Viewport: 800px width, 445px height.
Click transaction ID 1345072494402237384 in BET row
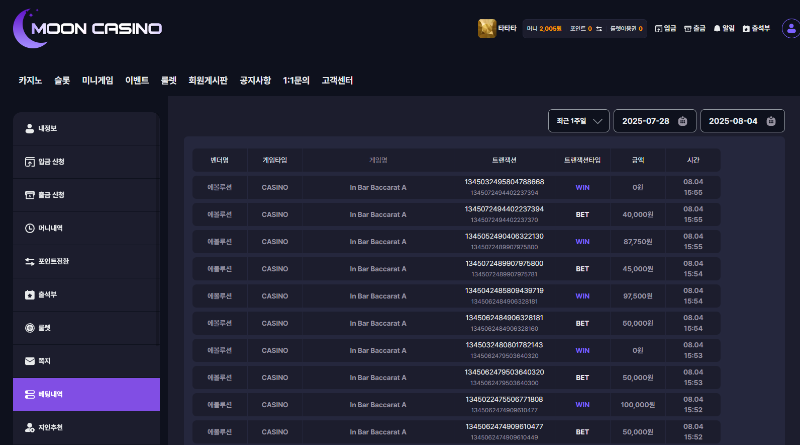click(x=504, y=209)
